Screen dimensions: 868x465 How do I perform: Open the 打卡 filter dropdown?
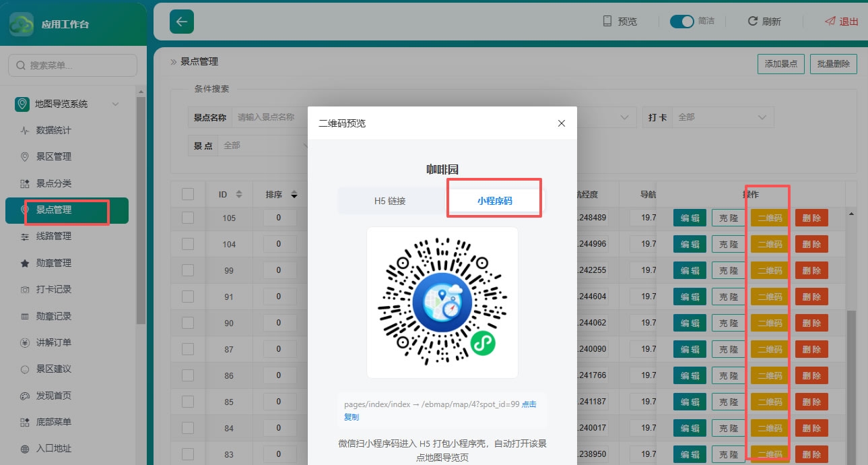tap(723, 117)
